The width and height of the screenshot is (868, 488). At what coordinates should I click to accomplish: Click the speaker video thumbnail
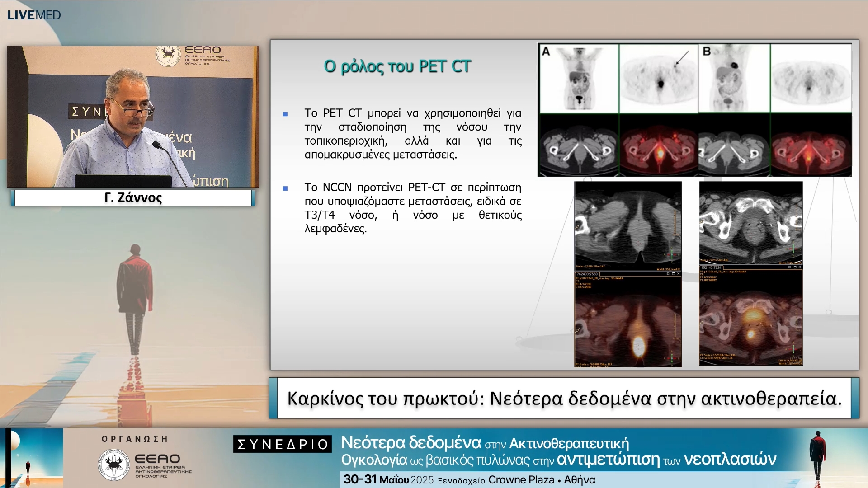click(x=133, y=116)
